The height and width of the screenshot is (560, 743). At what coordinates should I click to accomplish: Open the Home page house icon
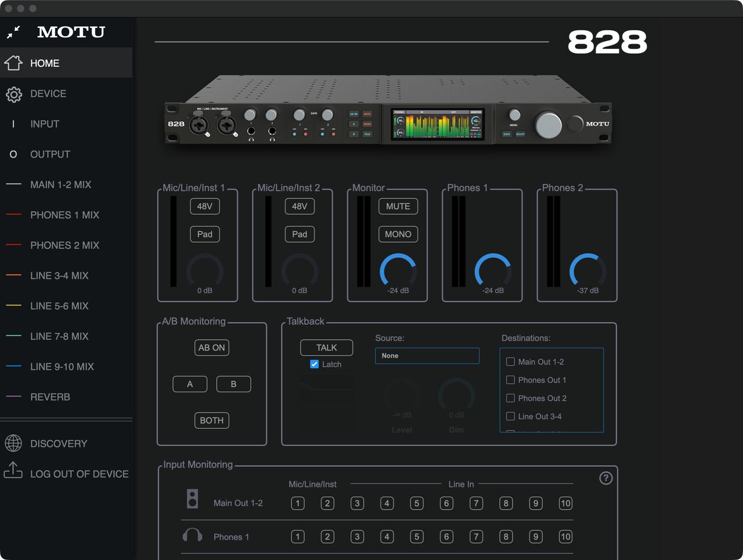(x=13, y=63)
